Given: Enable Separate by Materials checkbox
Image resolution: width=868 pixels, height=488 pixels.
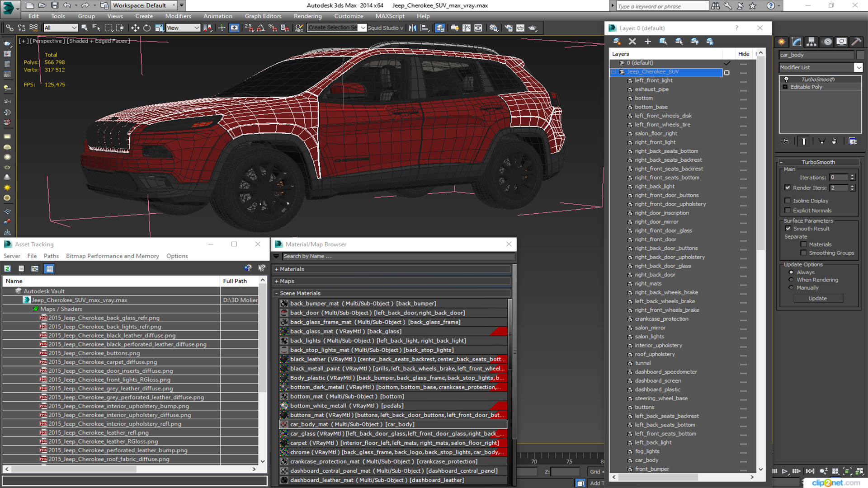Looking at the screenshot, I should pos(803,244).
